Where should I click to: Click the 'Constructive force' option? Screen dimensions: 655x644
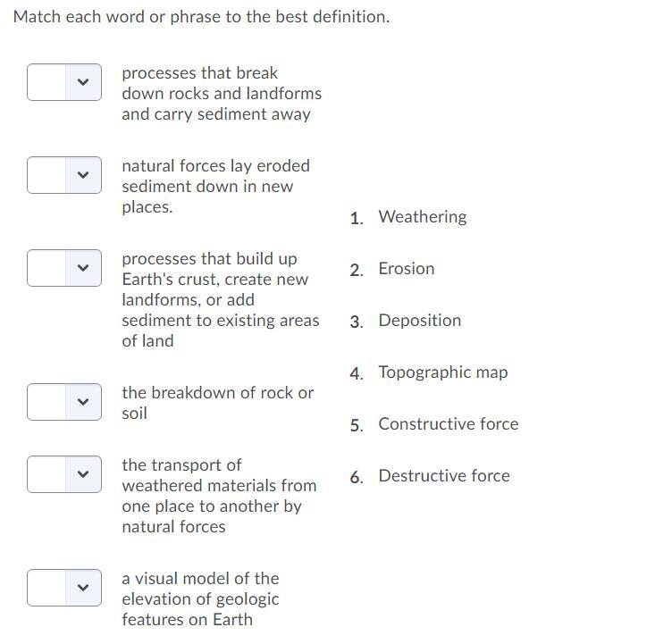click(x=448, y=424)
